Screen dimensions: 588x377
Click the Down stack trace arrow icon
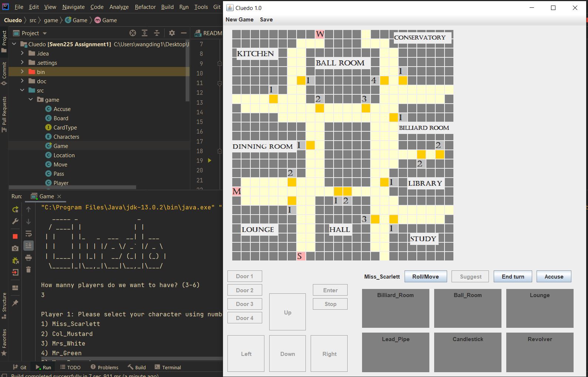28,221
